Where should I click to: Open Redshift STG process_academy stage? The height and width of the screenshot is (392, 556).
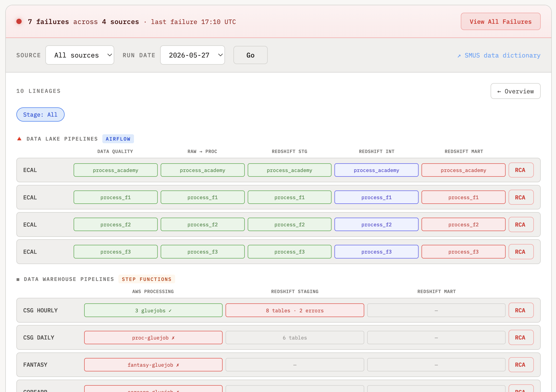click(290, 170)
